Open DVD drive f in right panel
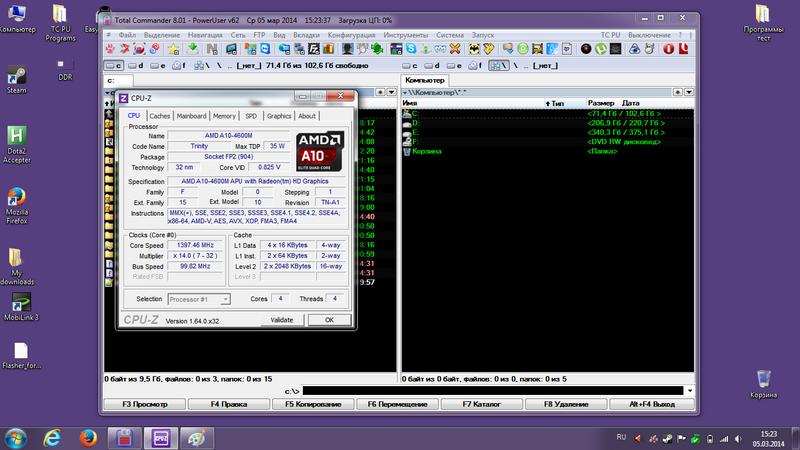 [476, 66]
